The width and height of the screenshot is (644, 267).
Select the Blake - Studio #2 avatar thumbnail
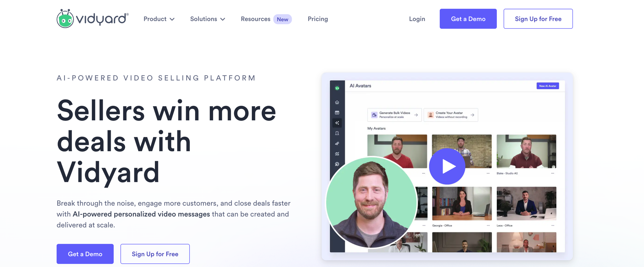click(526, 151)
